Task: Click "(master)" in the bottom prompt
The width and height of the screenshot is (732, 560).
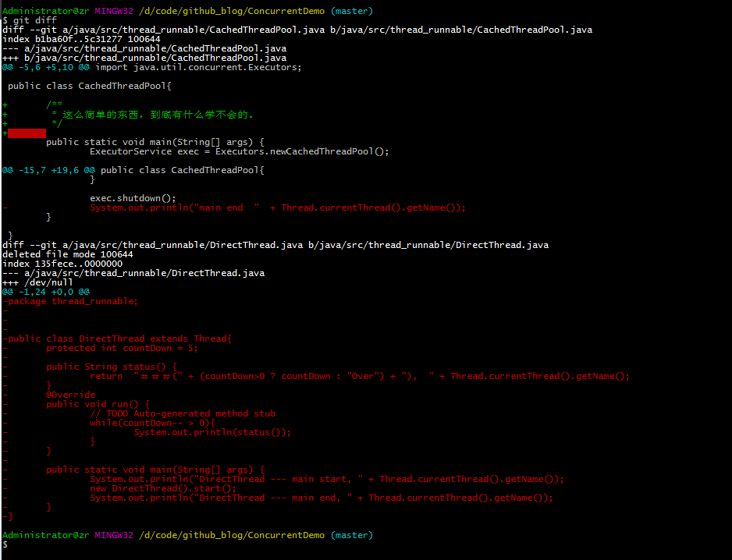Action: click(x=351, y=535)
